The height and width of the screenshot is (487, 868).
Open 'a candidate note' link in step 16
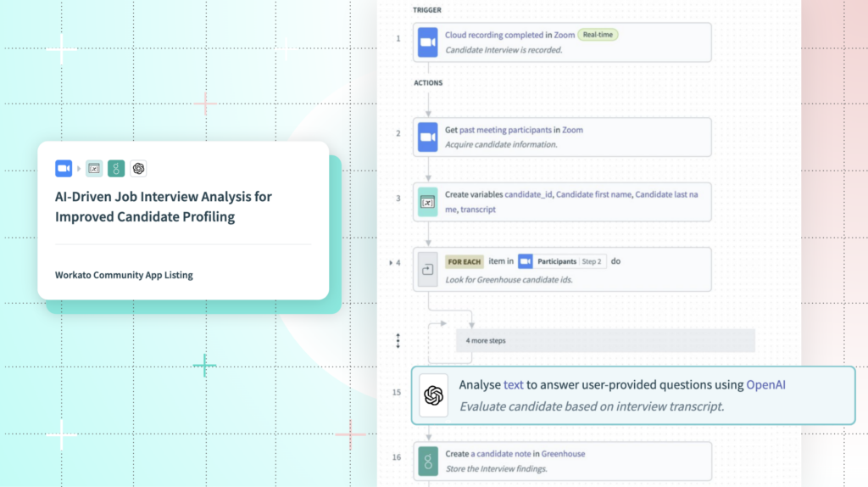(500, 454)
